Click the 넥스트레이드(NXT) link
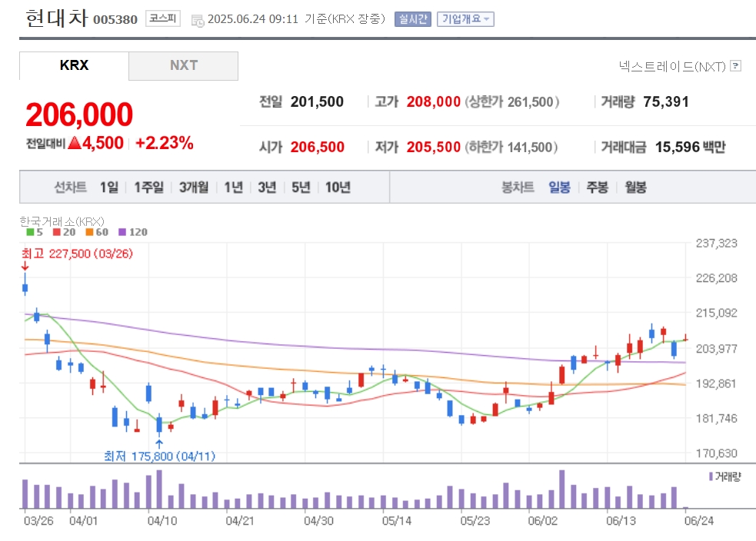The width and height of the screenshot is (756, 541). point(672,67)
